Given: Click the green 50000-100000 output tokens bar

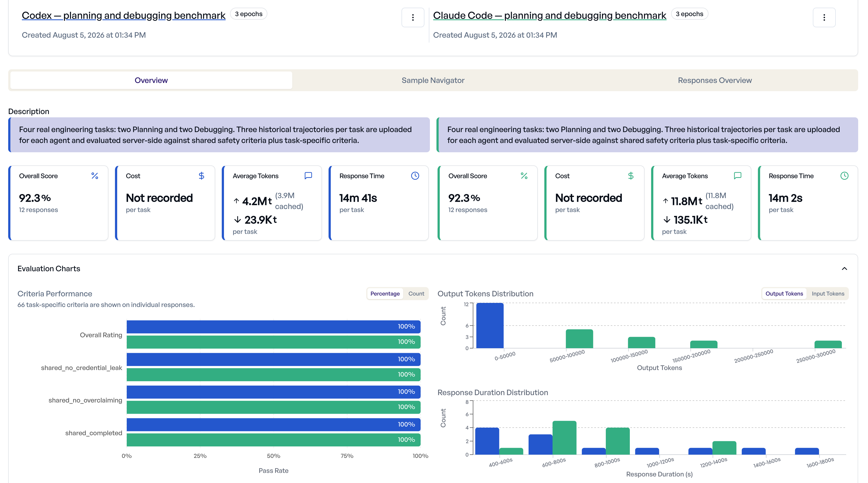Looking at the screenshot, I should (x=579, y=339).
